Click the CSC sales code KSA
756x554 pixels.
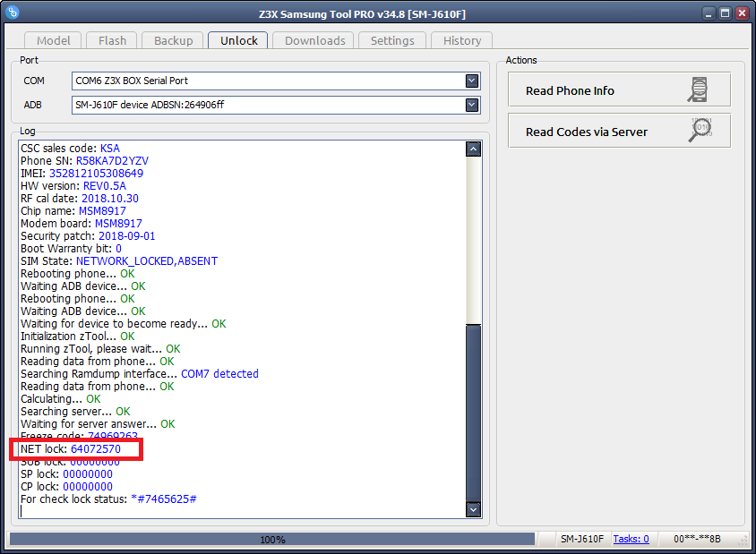coord(109,149)
